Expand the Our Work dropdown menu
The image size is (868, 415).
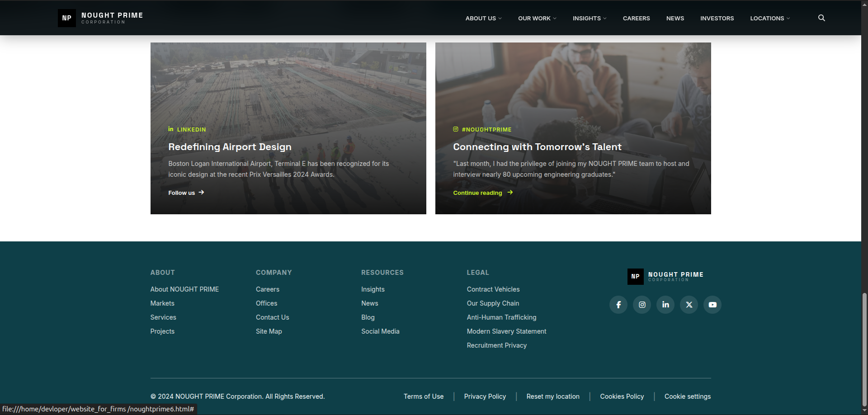click(x=537, y=19)
